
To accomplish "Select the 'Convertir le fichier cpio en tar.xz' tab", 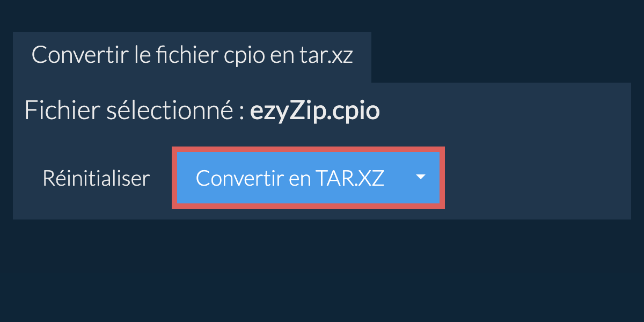I will pyautogui.click(x=192, y=56).
